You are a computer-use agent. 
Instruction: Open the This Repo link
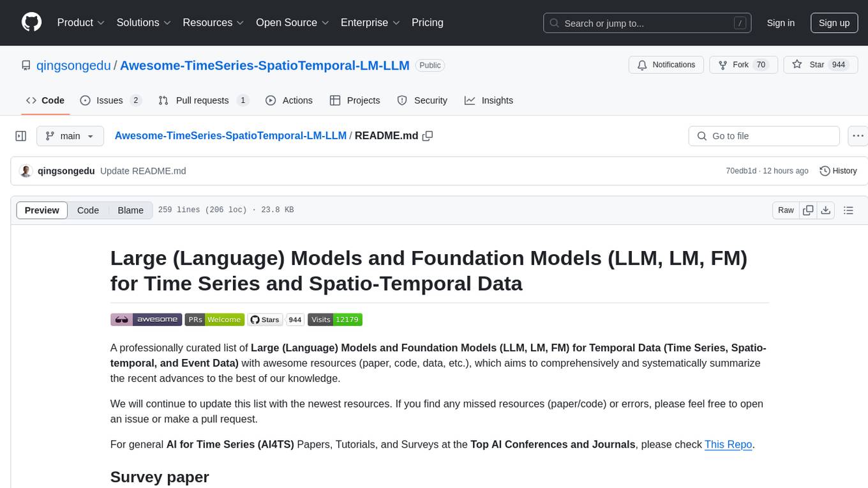(x=728, y=445)
